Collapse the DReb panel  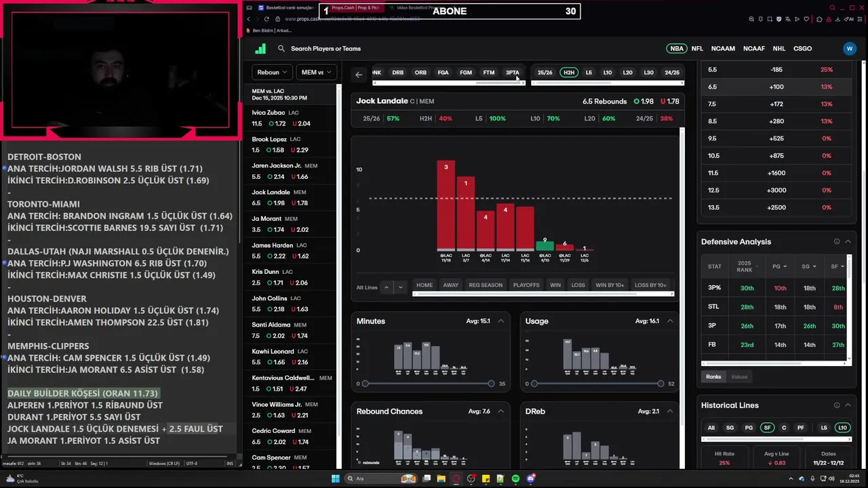670,411
